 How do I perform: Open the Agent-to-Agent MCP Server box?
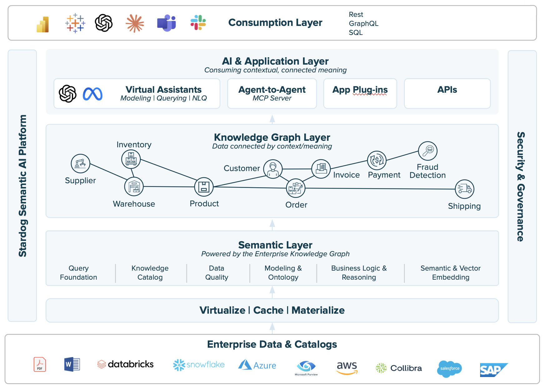[272, 94]
